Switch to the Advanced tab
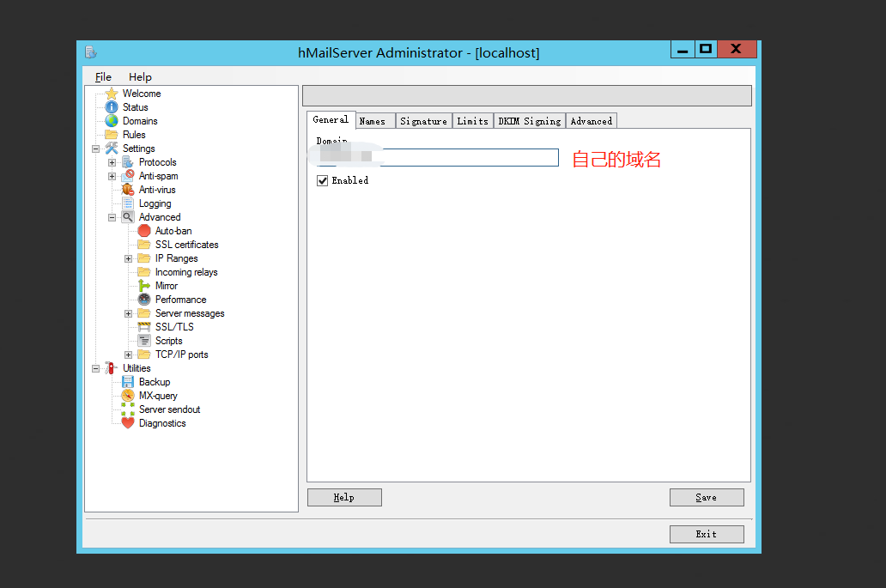This screenshot has height=588, width=886. click(x=591, y=121)
